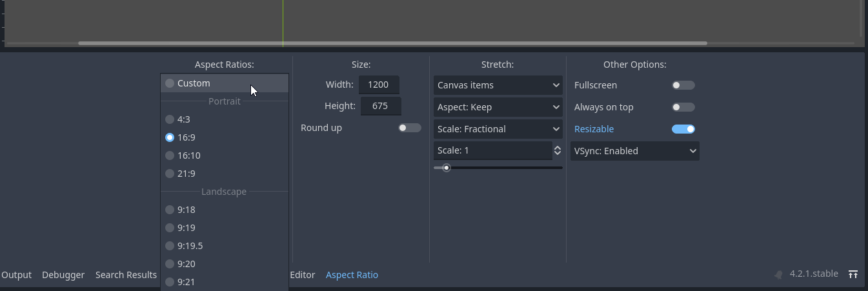Click the Aspect Ratio bottom panel tab
Viewport: 868px width, 291px height.
pos(352,275)
